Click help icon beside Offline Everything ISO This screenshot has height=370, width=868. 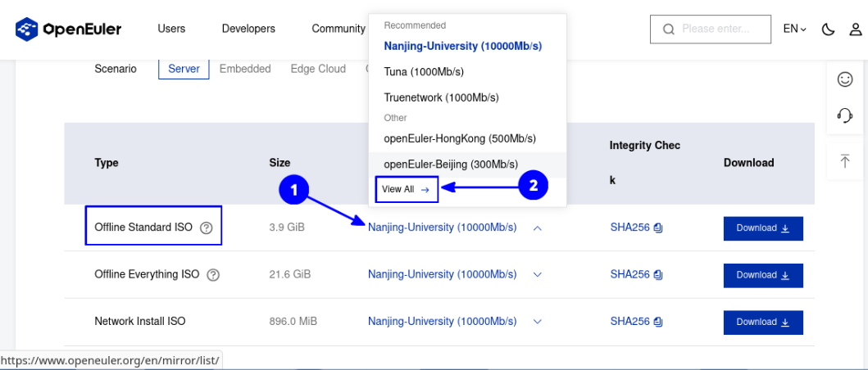click(213, 275)
